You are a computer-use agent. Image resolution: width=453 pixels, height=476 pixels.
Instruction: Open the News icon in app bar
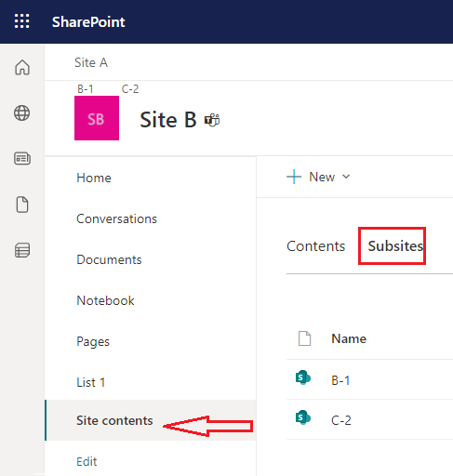pos(22,158)
